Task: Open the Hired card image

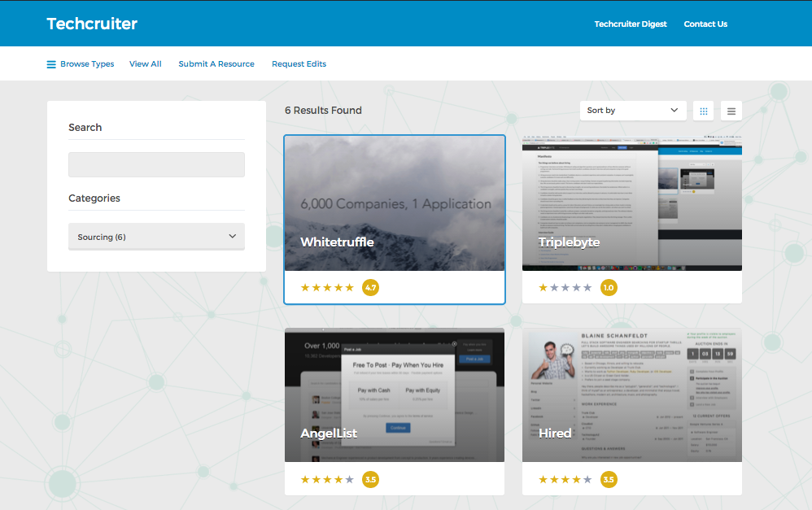Action: point(632,394)
